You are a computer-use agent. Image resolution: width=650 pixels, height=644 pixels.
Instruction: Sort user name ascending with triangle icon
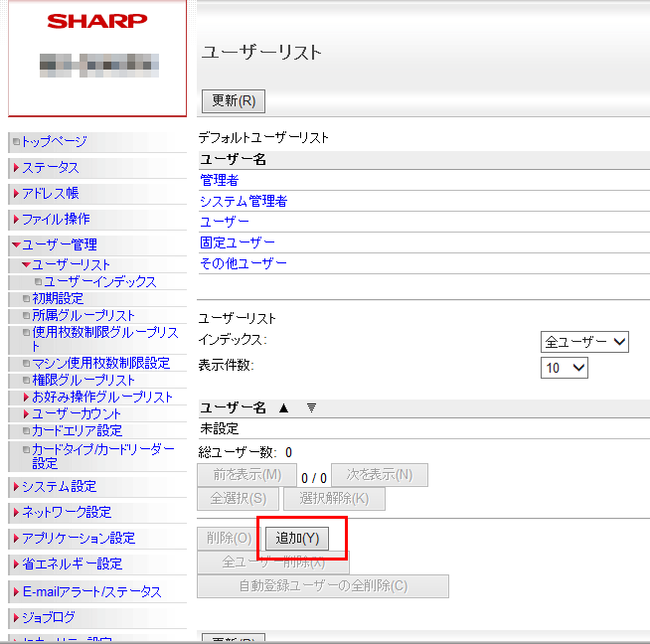click(x=283, y=407)
